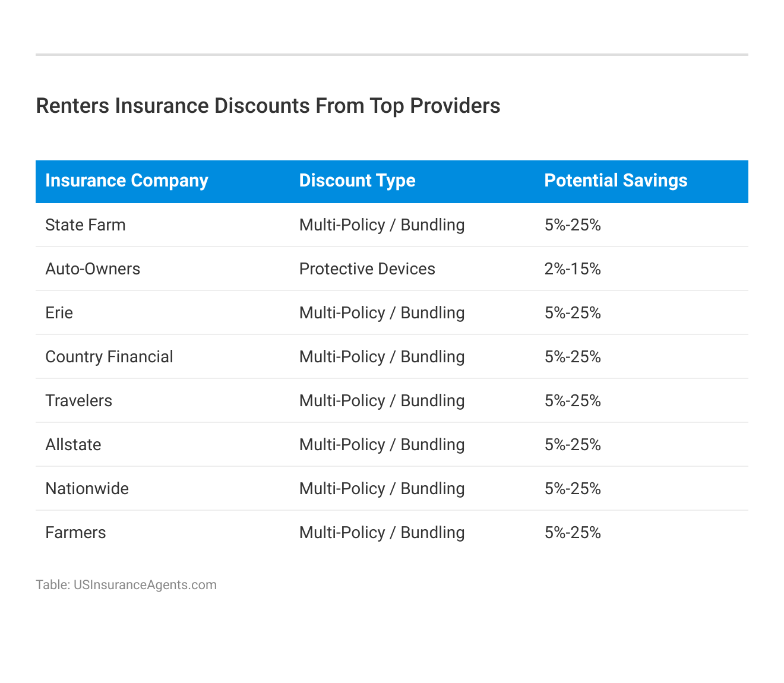Click State Farm's Multi-Policy / Bundling cell
The image size is (784, 683).
click(x=382, y=225)
